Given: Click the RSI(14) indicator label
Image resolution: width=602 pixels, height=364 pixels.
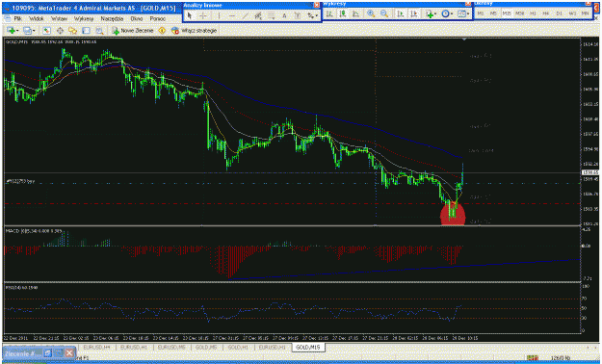Looking at the screenshot, I should click(x=21, y=287).
